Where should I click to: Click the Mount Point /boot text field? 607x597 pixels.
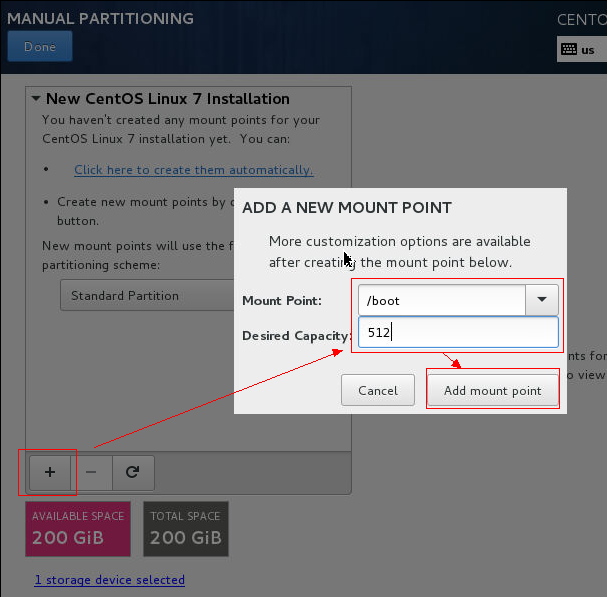(x=442, y=300)
